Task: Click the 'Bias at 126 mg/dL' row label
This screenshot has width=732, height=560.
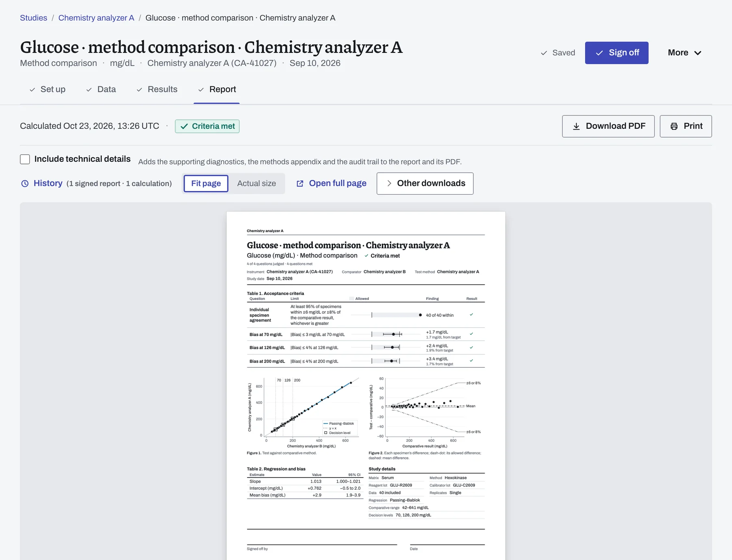Action: click(x=267, y=348)
